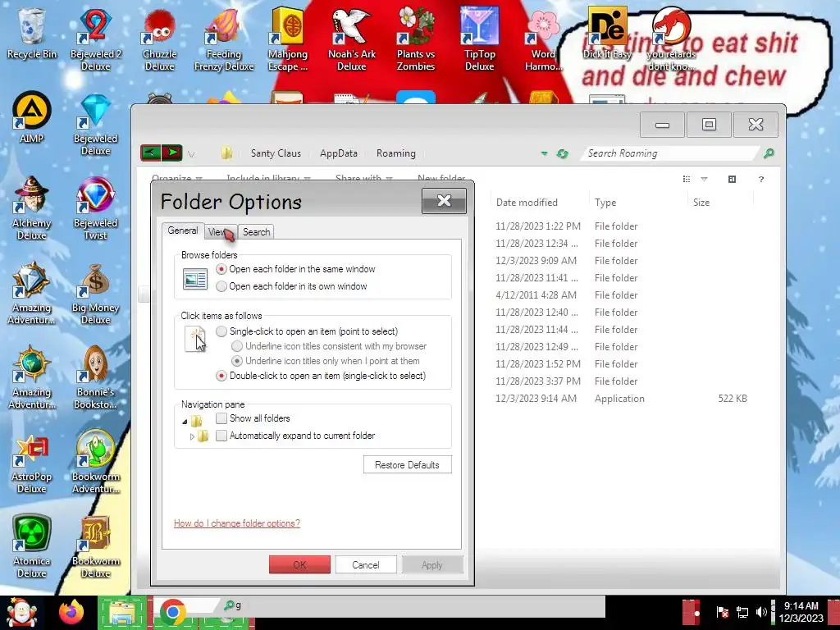Click Roaming breadcrumb segment
Viewport: 840px width, 630px height.
tap(396, 153)
